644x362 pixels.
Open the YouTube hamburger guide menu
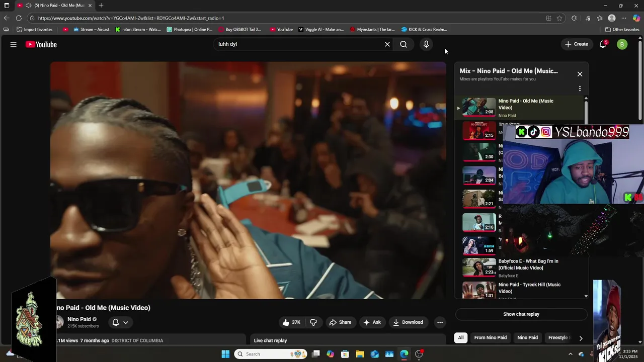coord(14,44)
